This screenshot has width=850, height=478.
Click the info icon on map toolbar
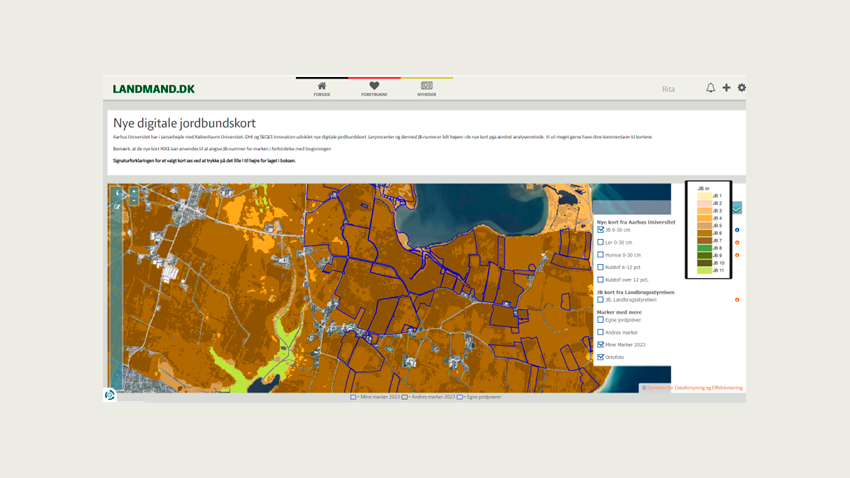click(117, 193)
